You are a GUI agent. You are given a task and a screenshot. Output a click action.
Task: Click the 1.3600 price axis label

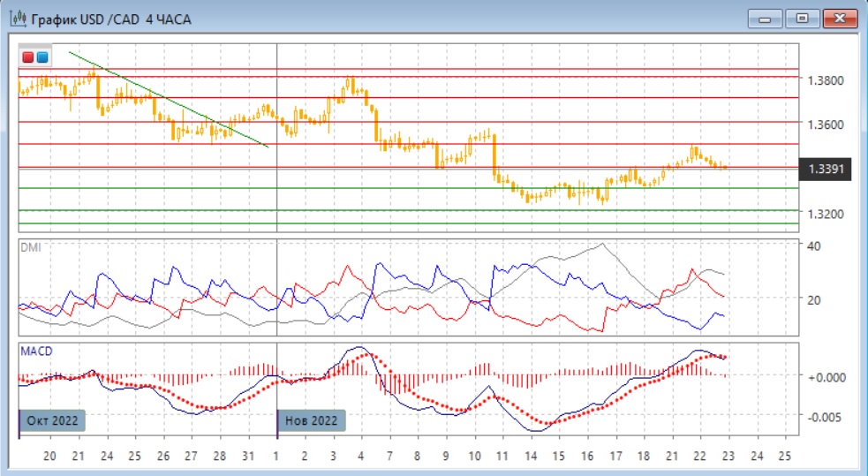coord(826,125)
